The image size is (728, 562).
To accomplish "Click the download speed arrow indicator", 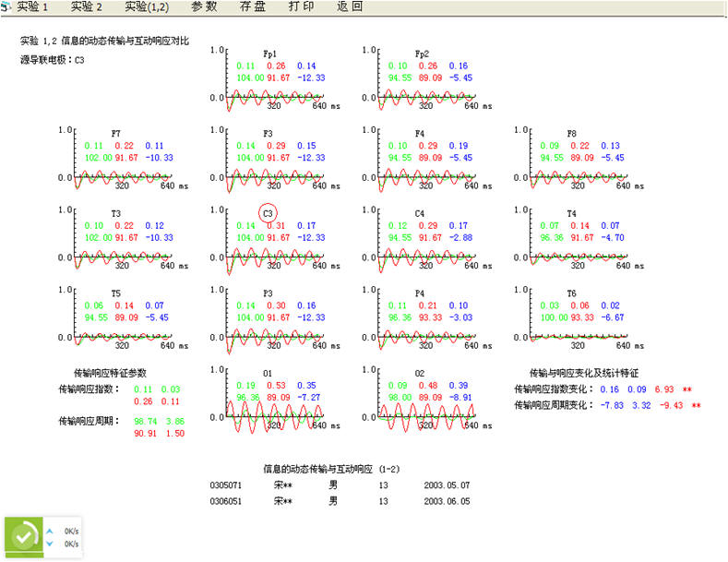I will click(50, 544).
